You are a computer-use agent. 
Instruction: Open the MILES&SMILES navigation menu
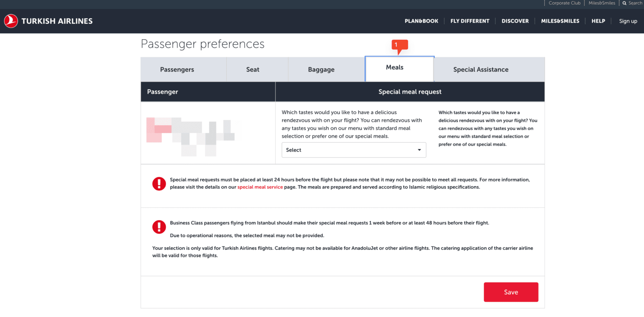pyautogui.click(x=560, y=21)
